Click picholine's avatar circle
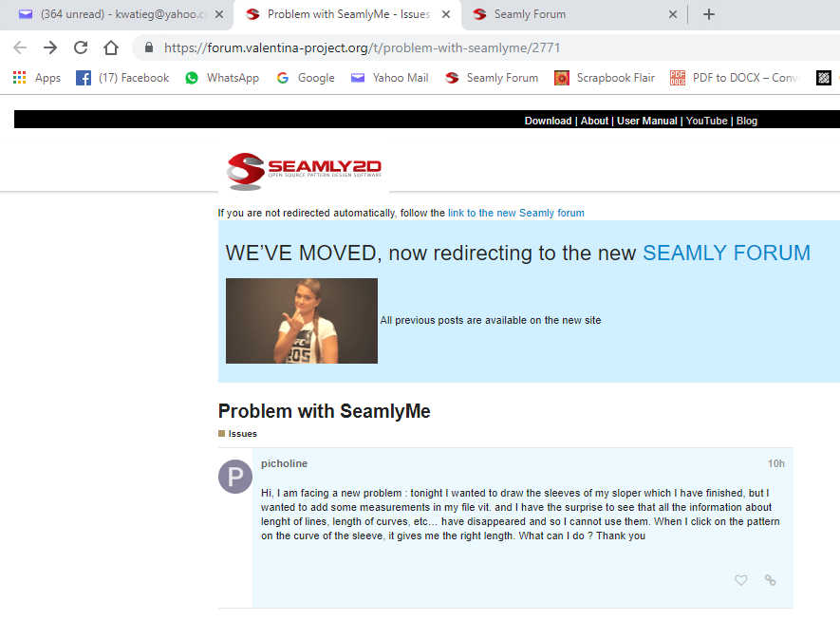This screenshot has width=840, height=639. (x=235, y=477)
